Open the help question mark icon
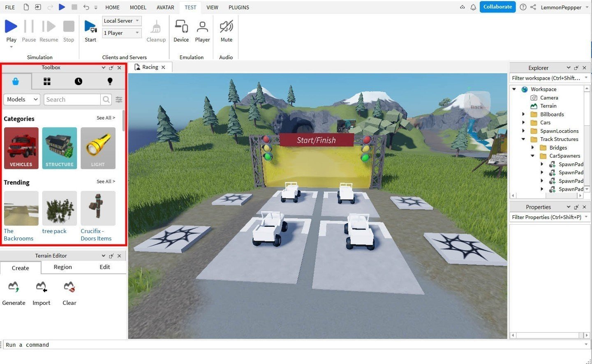Screen dimensions: 592x364 click(x=523, y=7)
